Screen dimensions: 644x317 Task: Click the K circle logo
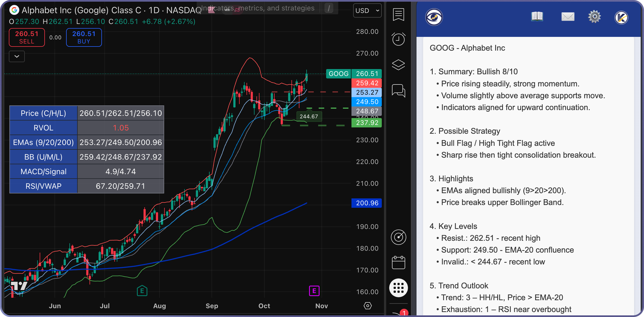[621, 17]
